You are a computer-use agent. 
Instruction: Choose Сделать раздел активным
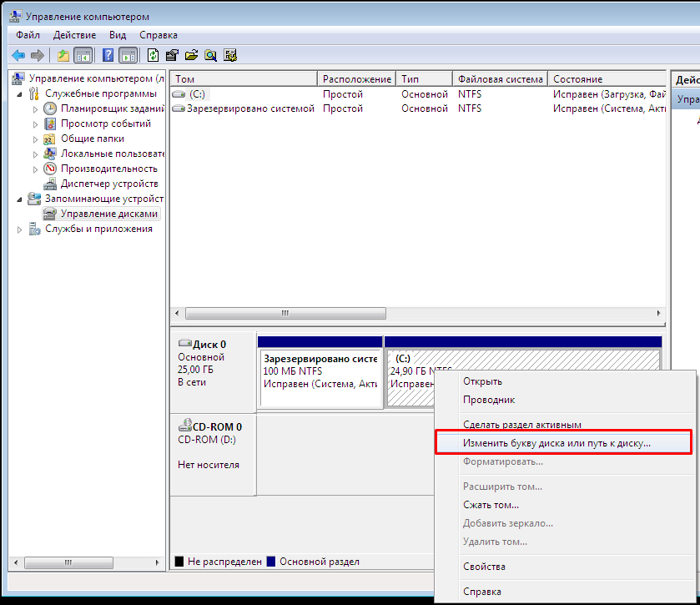[565, 424]
